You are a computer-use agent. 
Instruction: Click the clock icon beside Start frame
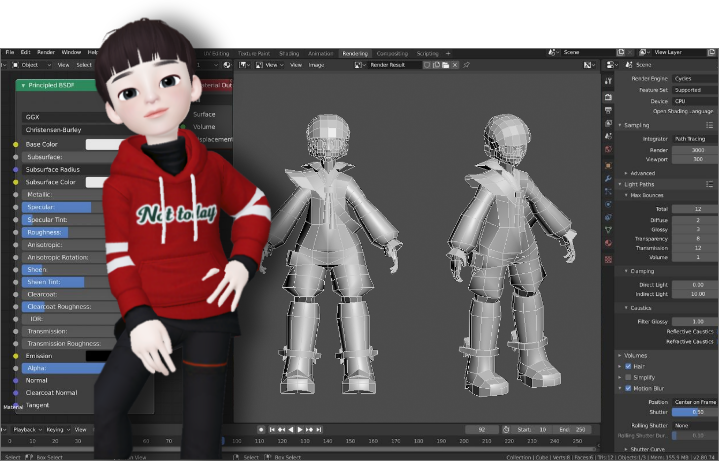pos(506,430)
